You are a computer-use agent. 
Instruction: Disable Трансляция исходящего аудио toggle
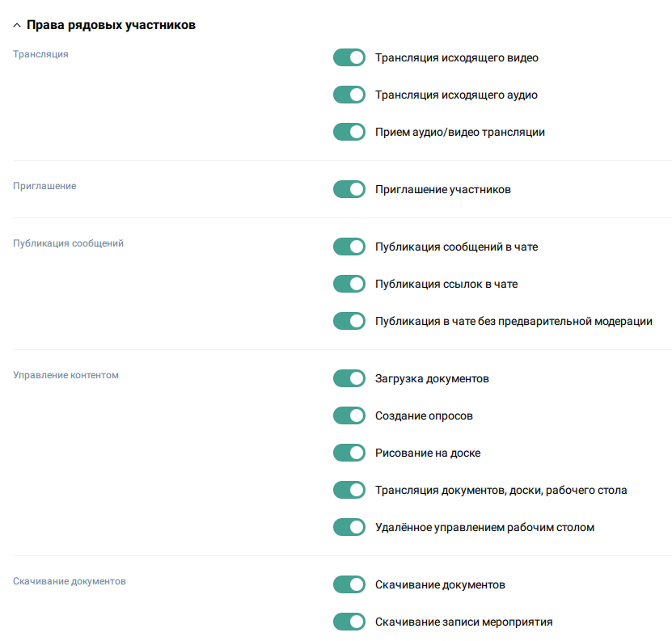click(x=349, y=95)
